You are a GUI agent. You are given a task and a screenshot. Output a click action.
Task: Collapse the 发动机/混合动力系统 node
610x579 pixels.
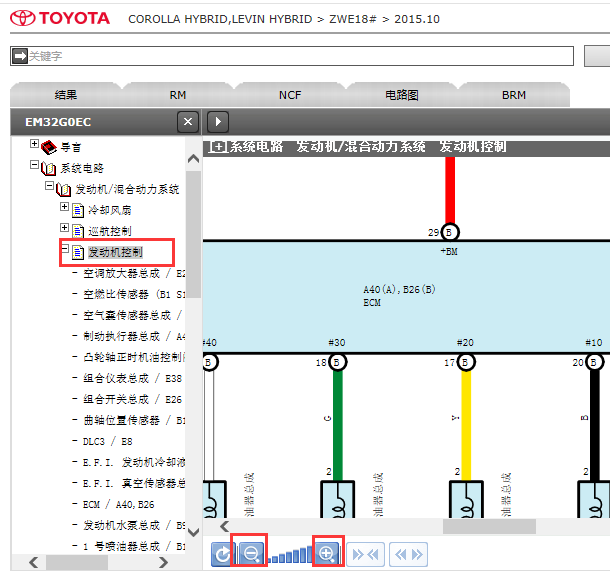pyautogui.click(x=49, y=186)
